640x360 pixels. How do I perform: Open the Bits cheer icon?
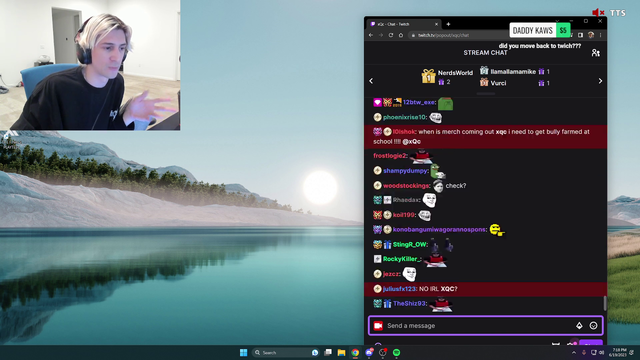pyautogui.click(x=579, y=325)
